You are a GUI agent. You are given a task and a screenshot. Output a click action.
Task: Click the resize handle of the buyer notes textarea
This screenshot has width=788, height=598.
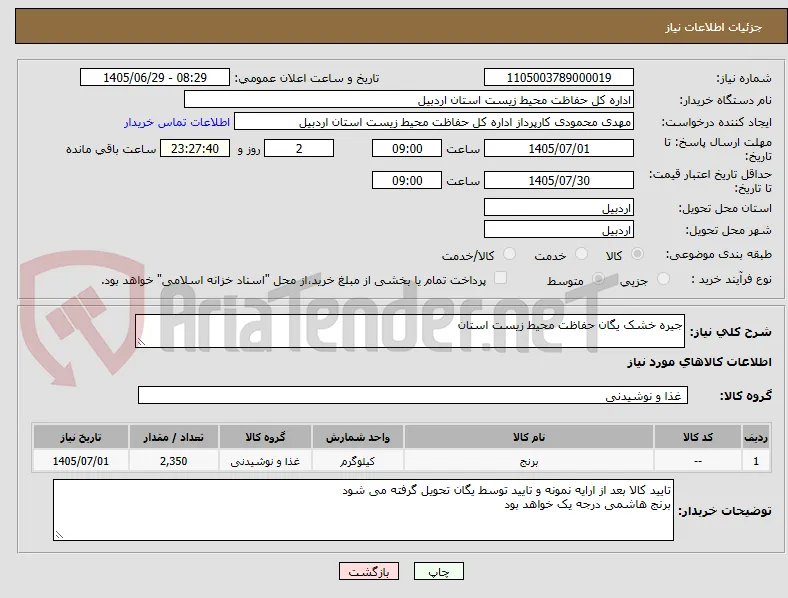[59, 535]
